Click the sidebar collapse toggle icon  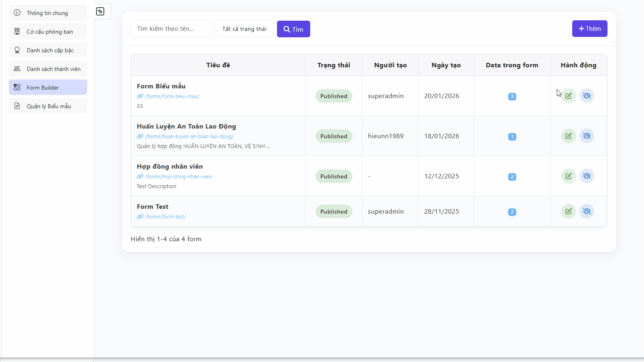[x=100, y=11]
